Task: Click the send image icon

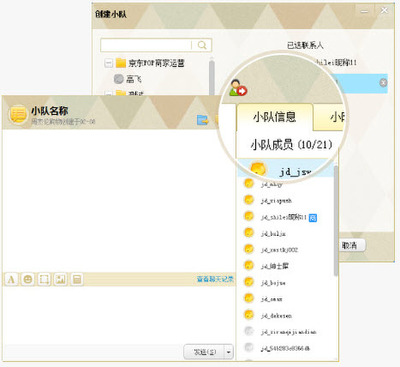Action: coord(60,279)
